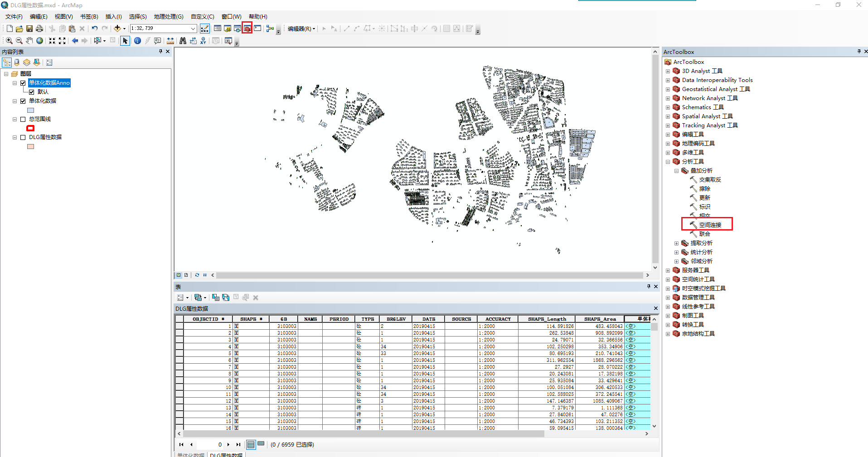The width and height of the screenshot is (868, 457).
Task: Turn on the DLG属性数据 layer checkbox
Action: (23, 137)
